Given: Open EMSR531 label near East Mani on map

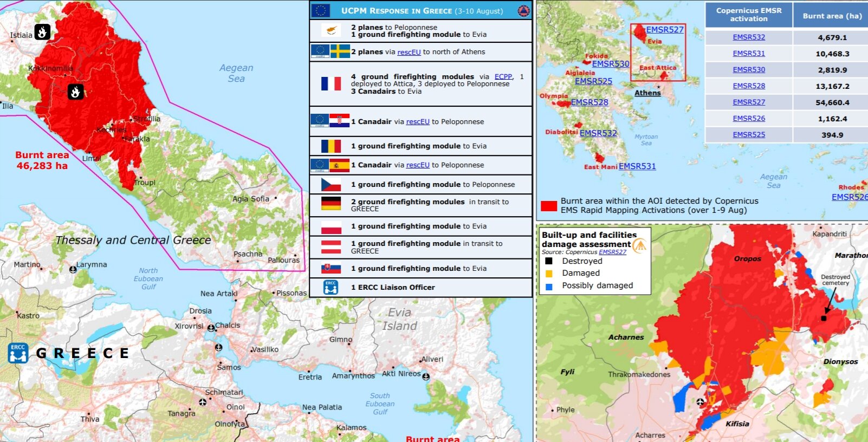Looking at the screenshot, I should pos(637,166).
